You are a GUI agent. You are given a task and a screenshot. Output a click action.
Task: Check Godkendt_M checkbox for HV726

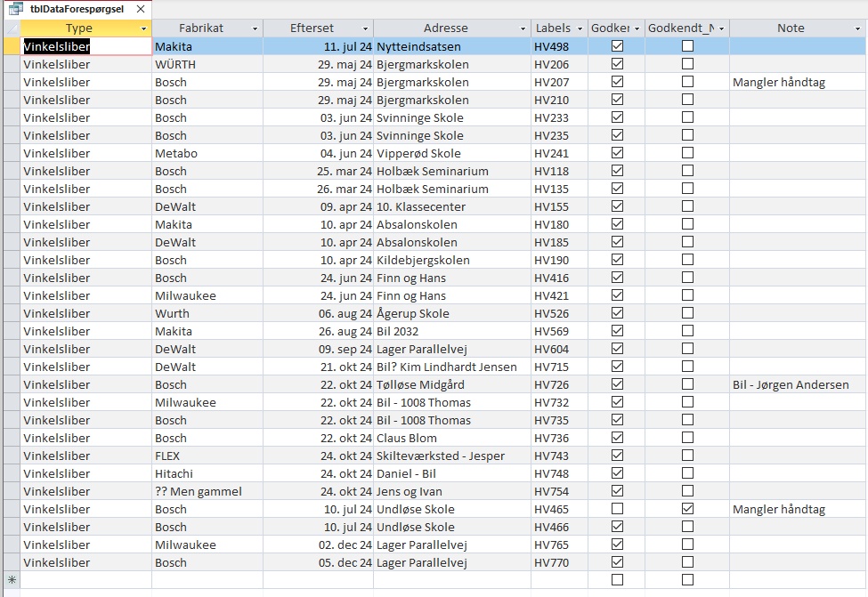click(687, 384)
